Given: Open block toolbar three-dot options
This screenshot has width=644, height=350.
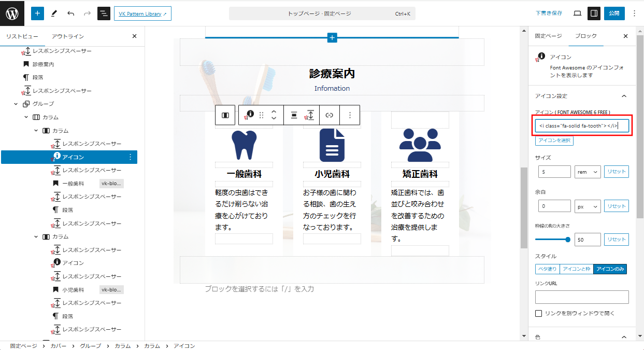Looking at the screenshot, I should pyautogui.click(x=350, y=115).
